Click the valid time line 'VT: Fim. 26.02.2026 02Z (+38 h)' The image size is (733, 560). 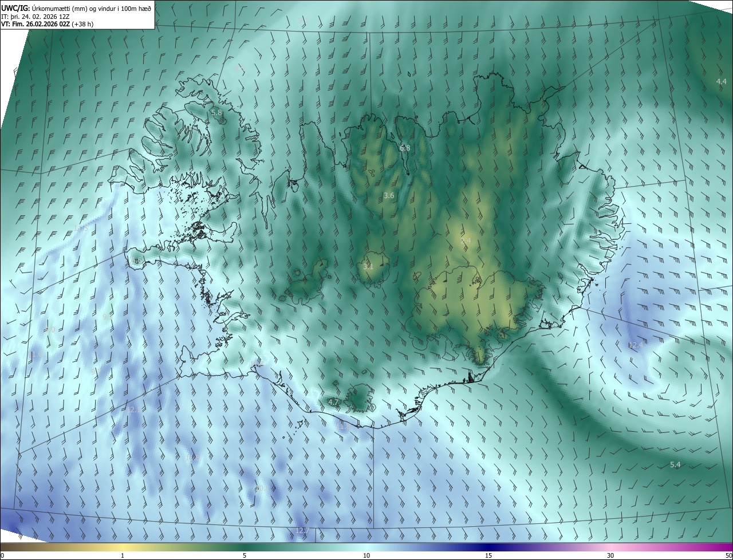click(x=47, y=24)
